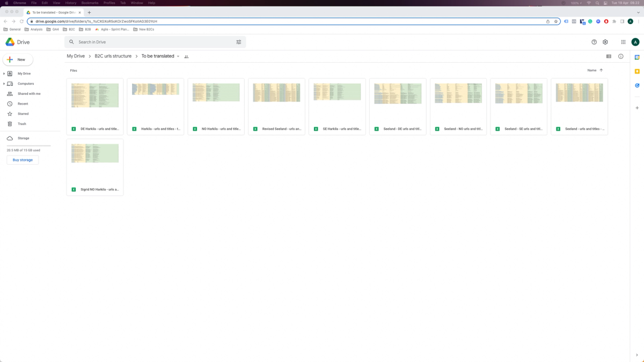Open Google Keep side panel
The height and width of the screenshot is (362, 644).
pyautogui.click(x=637, y=71)
